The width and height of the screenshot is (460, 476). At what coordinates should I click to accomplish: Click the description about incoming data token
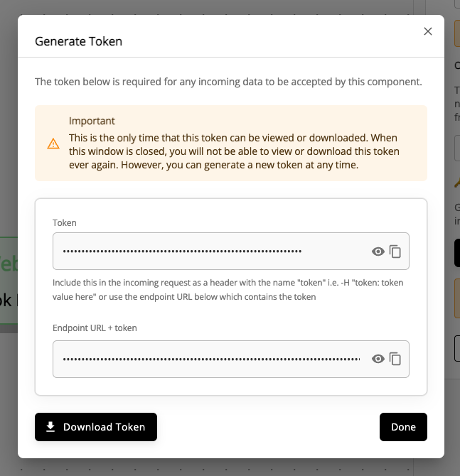pos(228,82)
